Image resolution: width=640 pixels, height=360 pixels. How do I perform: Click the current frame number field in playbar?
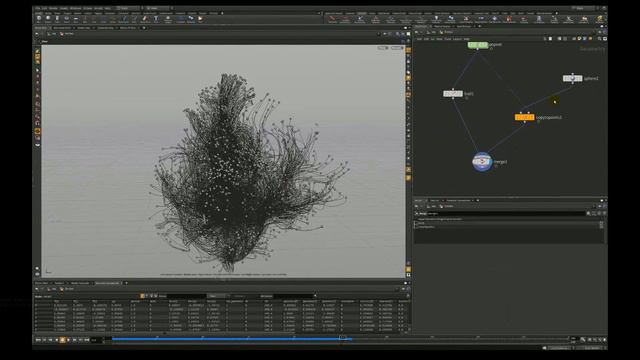click(96, 339)
